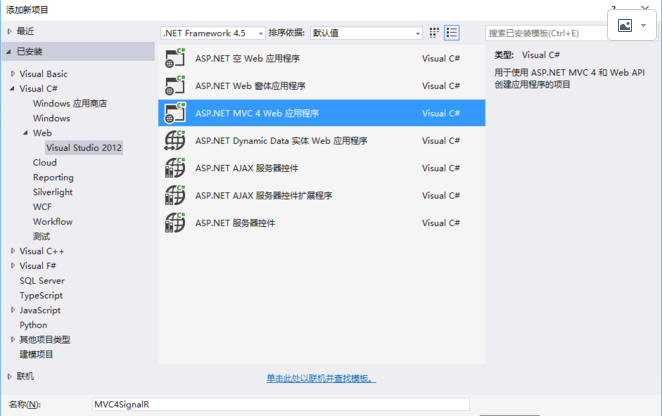
Task: Select the SQL Server category
Action: pos(42,281)
